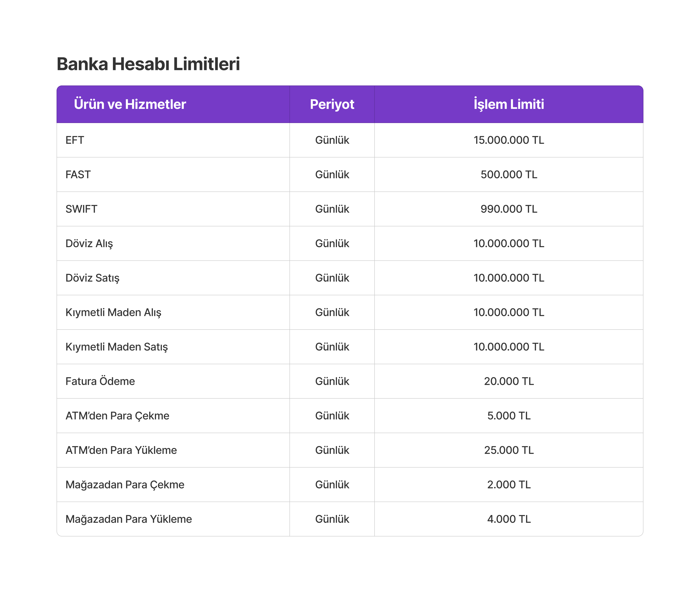Select the Ürün ve Hizmetler column header

[130, 104]
